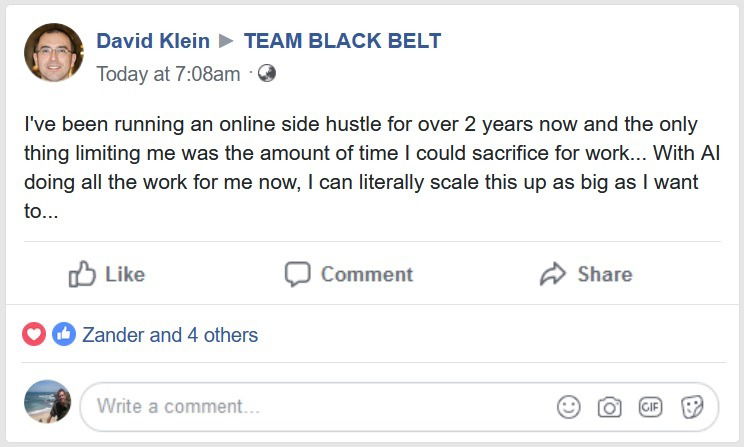Open the sticker picker icon
744x447 pixels.
pos(692,407)
